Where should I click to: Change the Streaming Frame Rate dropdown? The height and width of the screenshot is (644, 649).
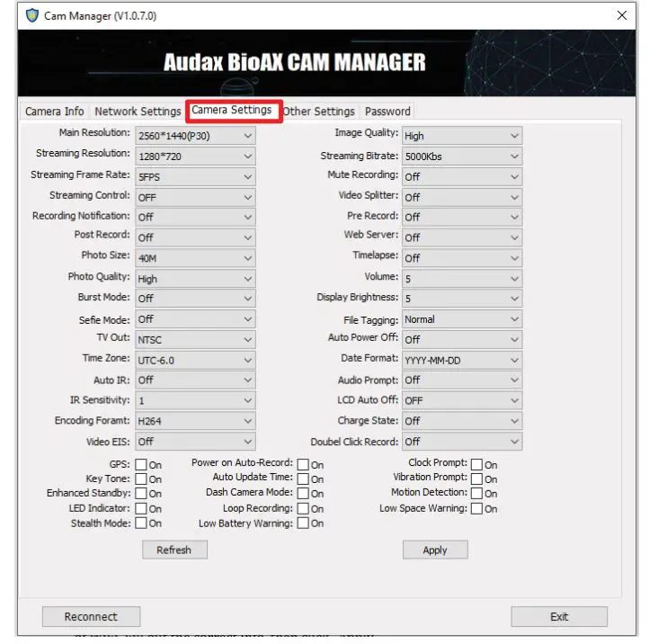point(195,177)
